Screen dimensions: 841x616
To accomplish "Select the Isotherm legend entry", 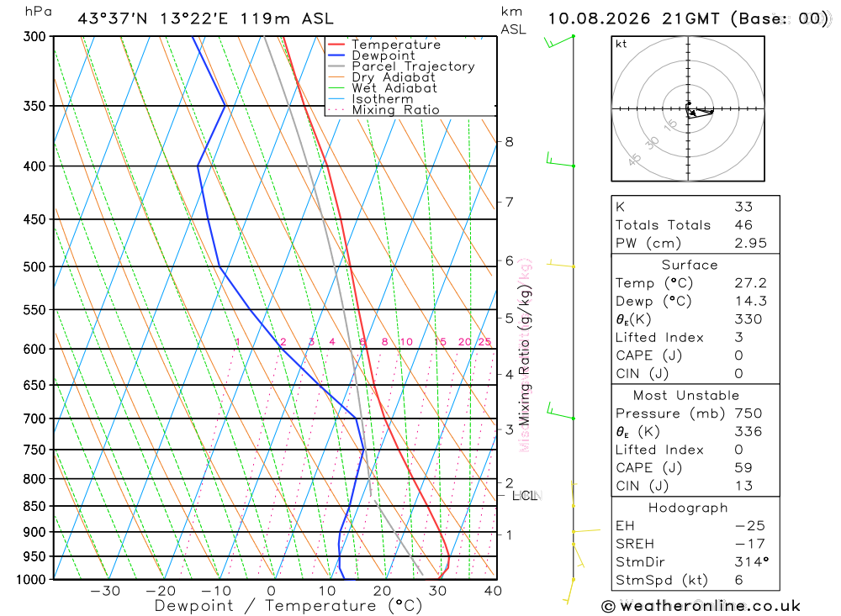I will coord(370,99).
